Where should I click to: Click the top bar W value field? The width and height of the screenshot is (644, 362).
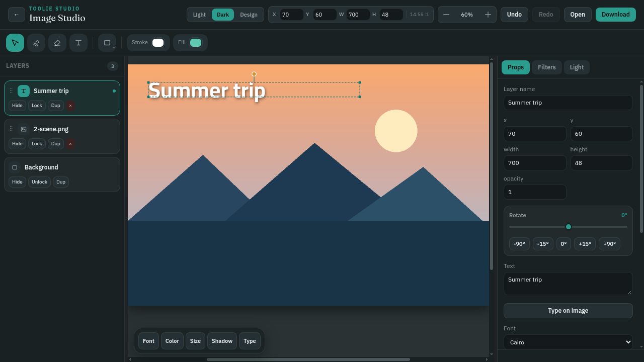[358, 15]
